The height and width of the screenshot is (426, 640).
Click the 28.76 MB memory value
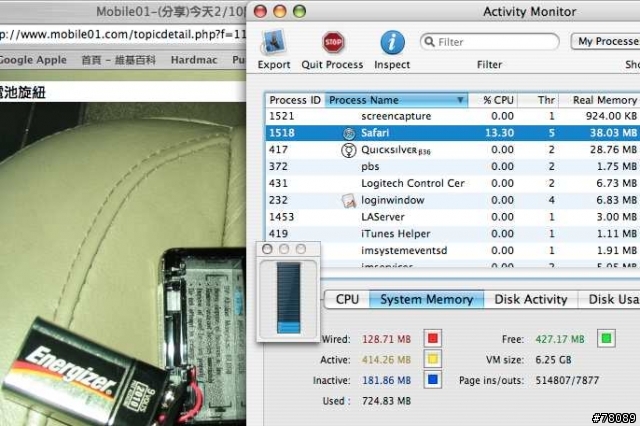(x=613, y=150)
